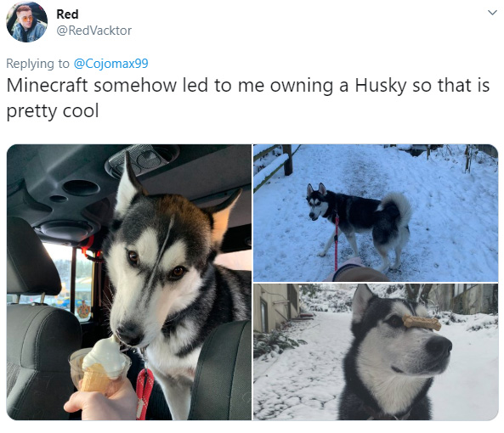
Task: Click the husky's curled tail in snow
Action: (396, 207)
